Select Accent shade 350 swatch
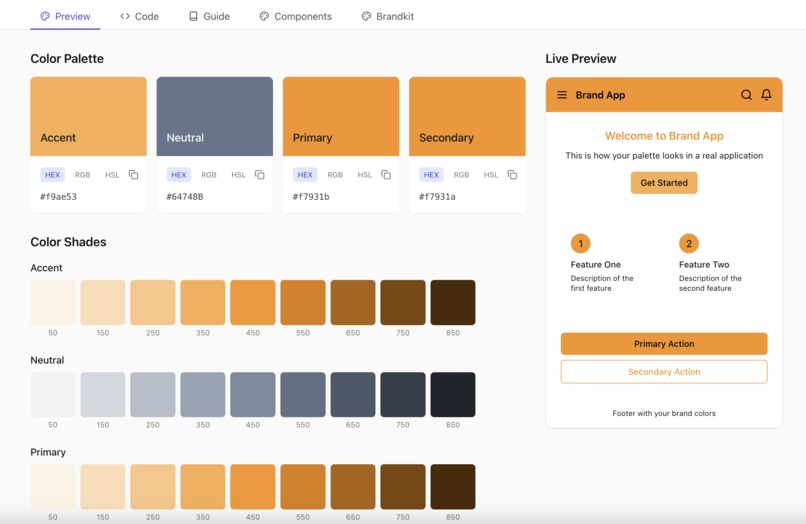The width and height of the screenshot is (806, 524). pos(203,302)
